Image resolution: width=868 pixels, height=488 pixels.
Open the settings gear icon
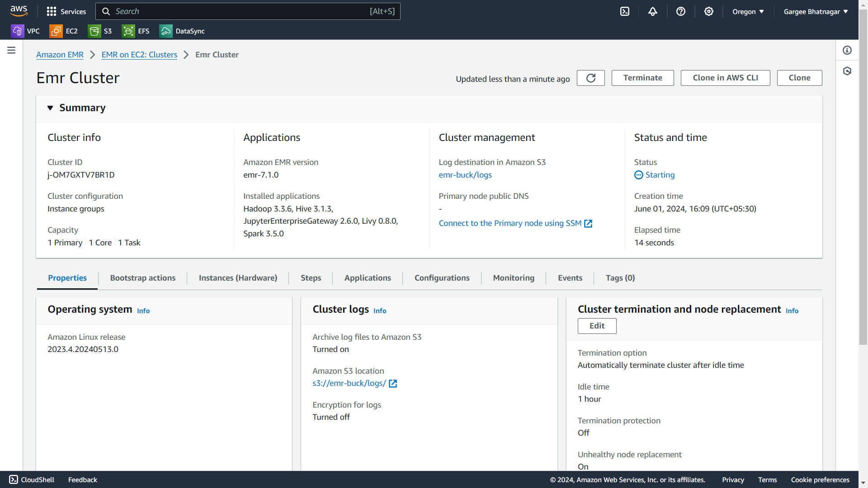[x=709, y=11]
